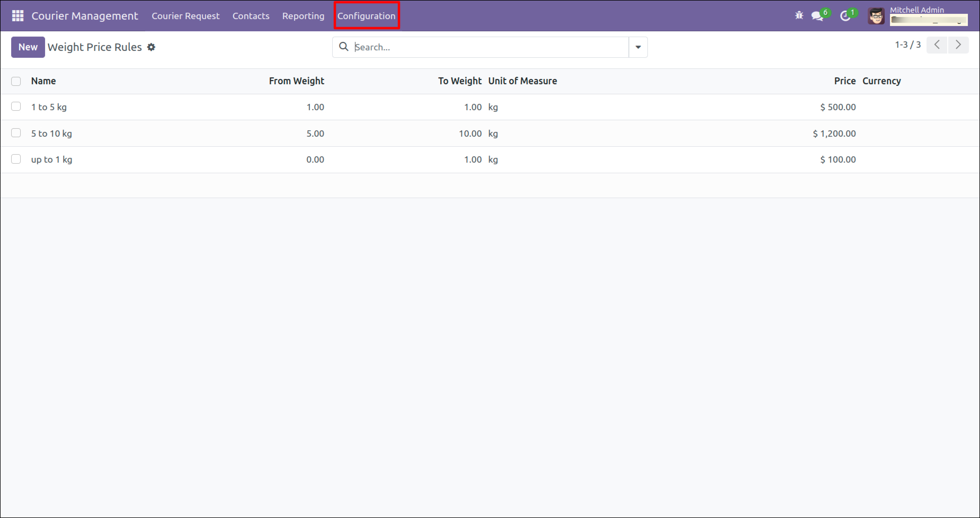
Task: Open gear actions next to Weight Price Rules
Action: pos(152,47)
